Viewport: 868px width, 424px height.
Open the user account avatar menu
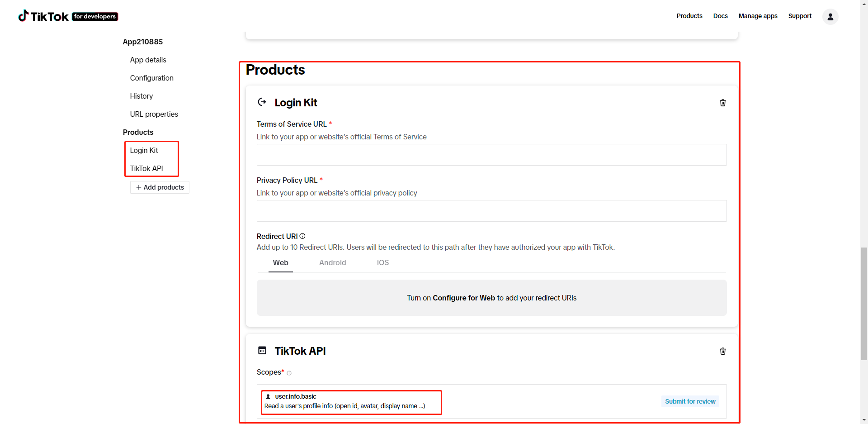830,17
